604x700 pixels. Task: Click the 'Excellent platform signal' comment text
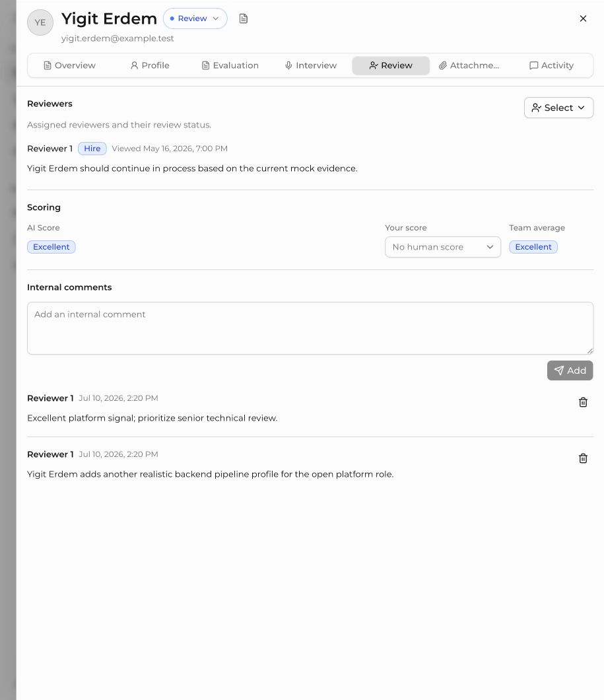152,418
